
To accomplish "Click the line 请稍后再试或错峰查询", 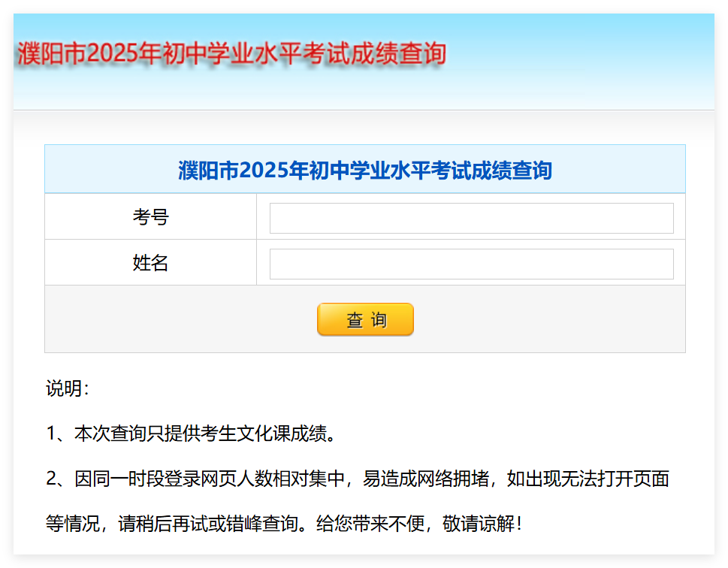I will point(284,524).
